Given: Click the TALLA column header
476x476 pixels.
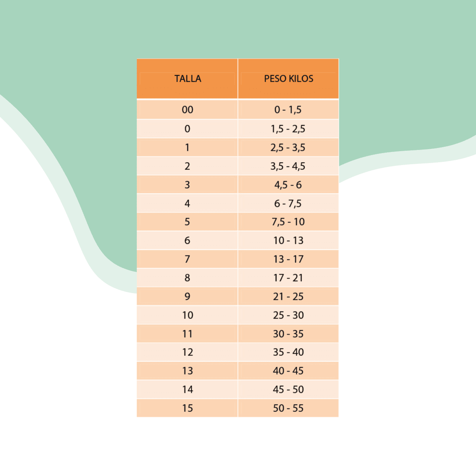Looking at the screenshot, I should coord(188,79).
